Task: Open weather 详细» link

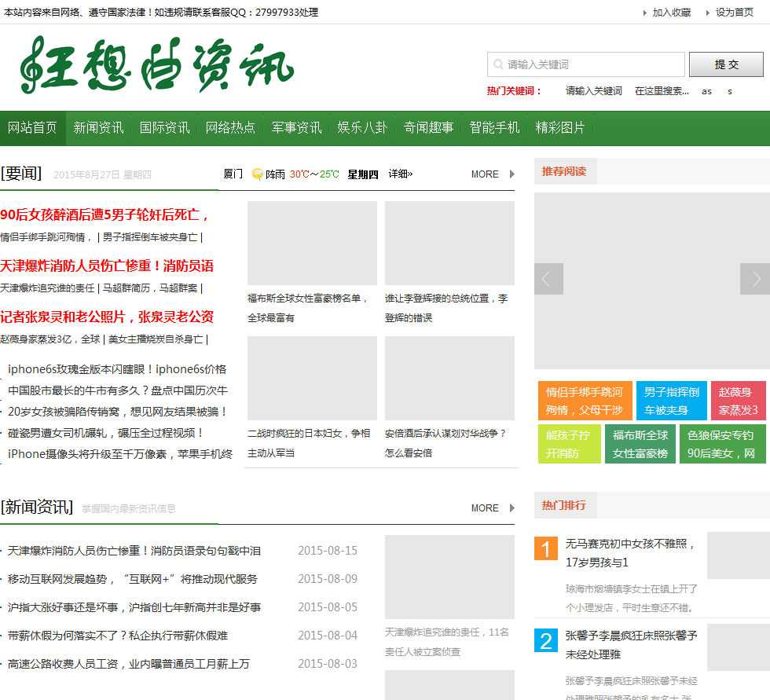Action: (x=401, y=174)
